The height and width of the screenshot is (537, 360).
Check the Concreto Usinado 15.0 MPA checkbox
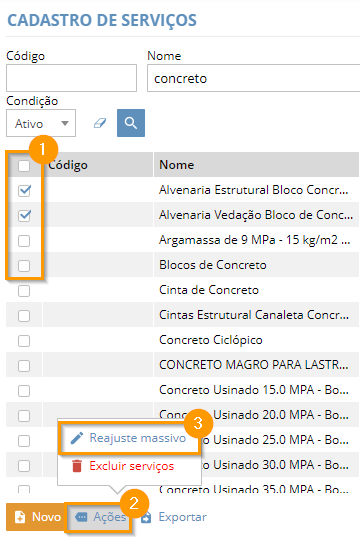pos(24,391)
